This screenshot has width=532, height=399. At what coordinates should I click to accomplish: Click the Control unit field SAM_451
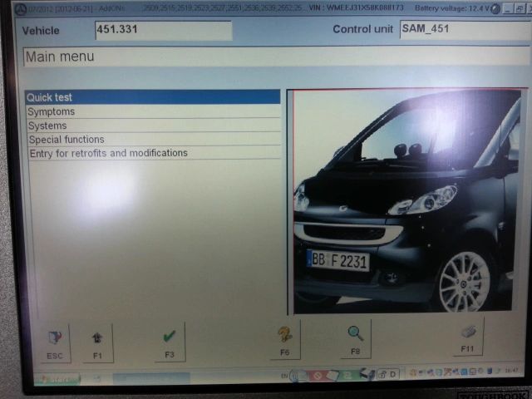(x=465, y=30)
